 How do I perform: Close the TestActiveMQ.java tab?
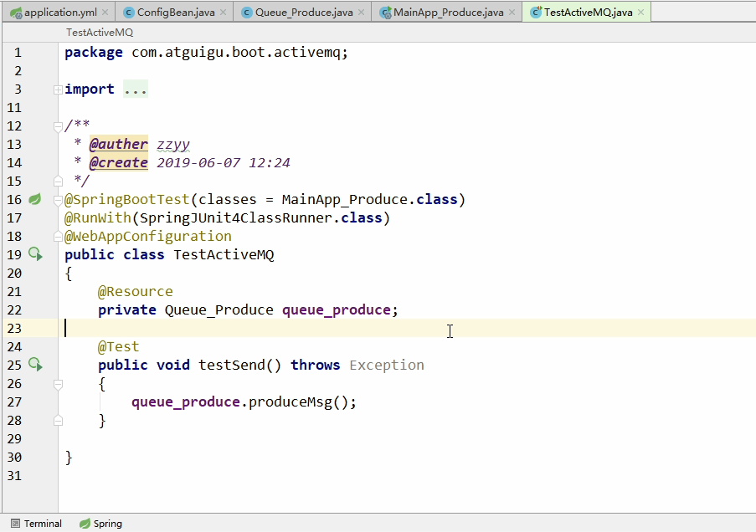pos(640,12)
